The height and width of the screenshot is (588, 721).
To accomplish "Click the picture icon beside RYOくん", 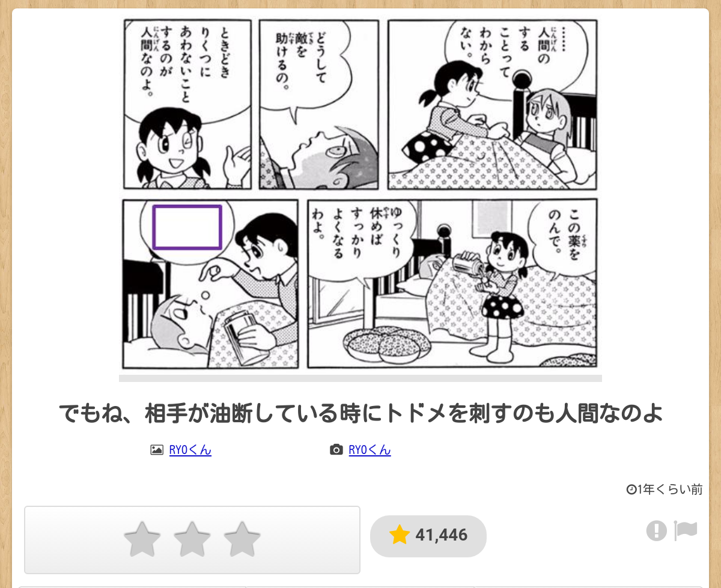I will tap(157, 450).
